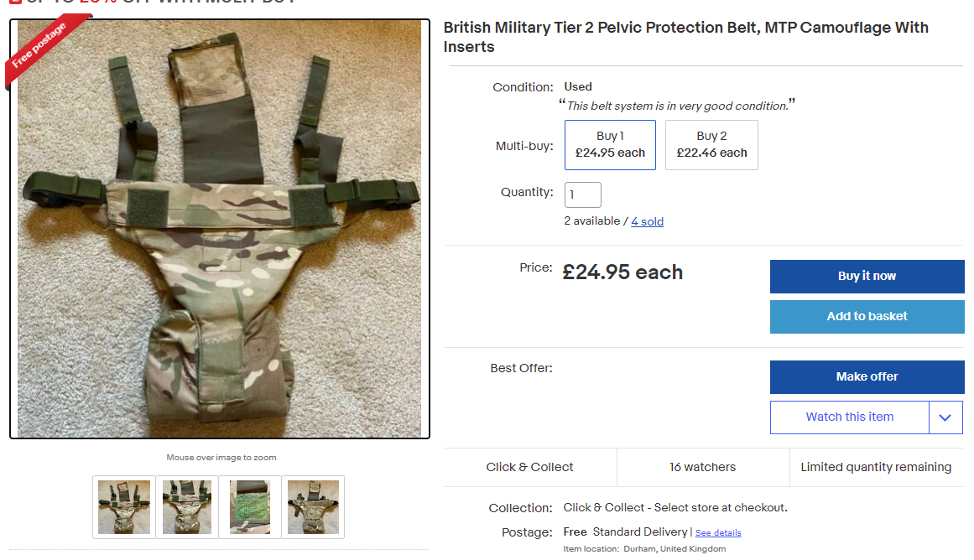
Task: Expand the watch list dropdown arrow
Action: pyautogui.click(x=945, y=417)
